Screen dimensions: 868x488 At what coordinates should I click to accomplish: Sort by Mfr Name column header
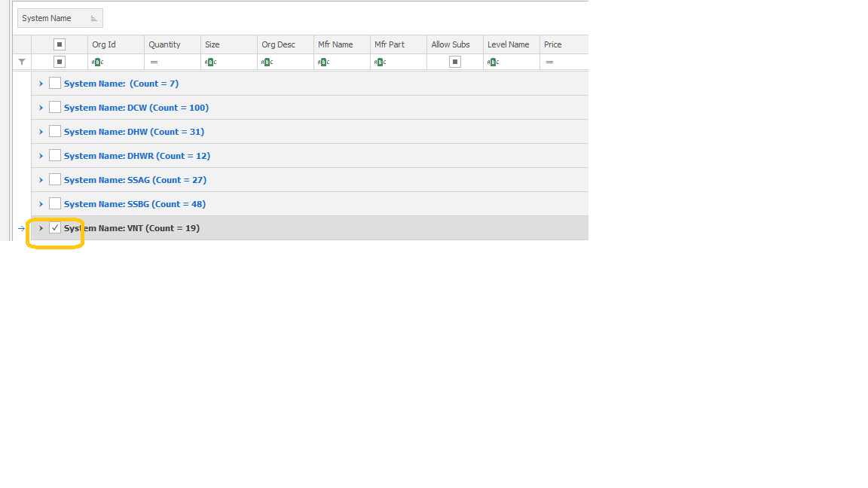[x=341, y=44]
